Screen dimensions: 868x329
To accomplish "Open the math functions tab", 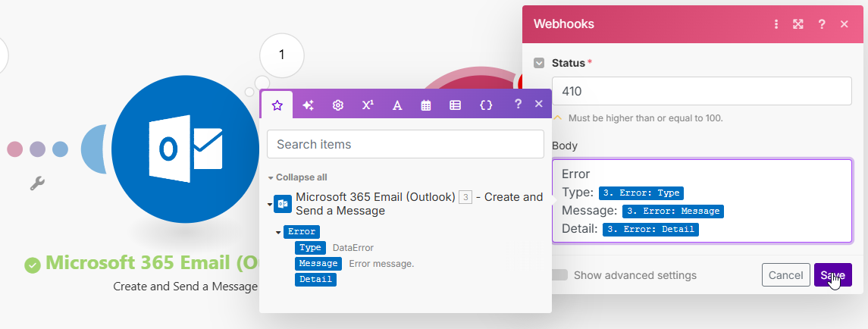I will [368, 105].
